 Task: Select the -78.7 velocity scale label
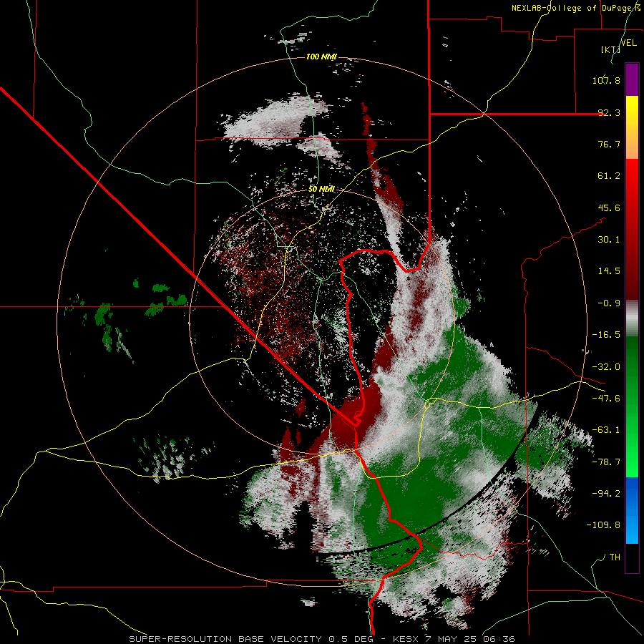606,462
